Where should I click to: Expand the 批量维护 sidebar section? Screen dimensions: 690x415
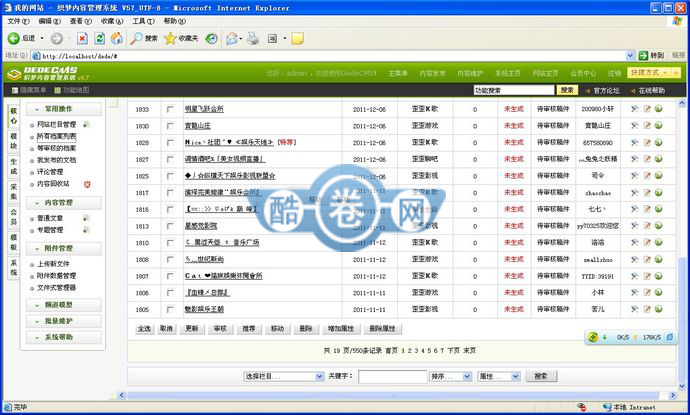(63, 321)
